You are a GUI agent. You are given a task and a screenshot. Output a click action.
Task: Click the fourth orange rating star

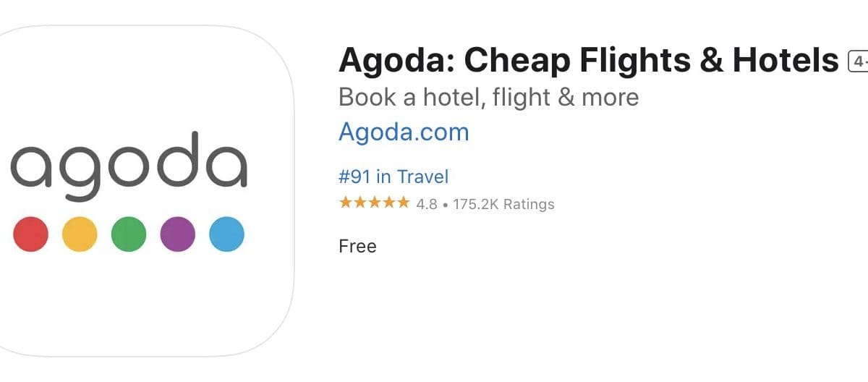click(x=388, y=203)
